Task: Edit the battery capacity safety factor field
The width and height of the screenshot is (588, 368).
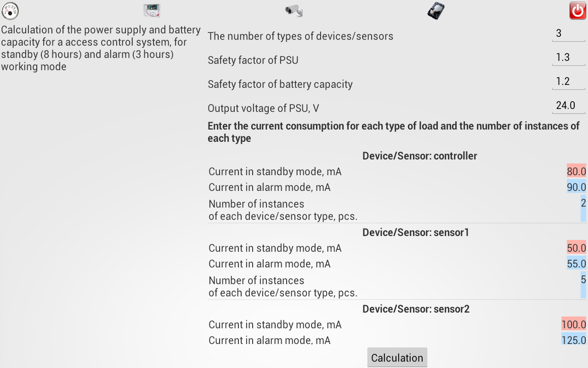Action: 568,81
